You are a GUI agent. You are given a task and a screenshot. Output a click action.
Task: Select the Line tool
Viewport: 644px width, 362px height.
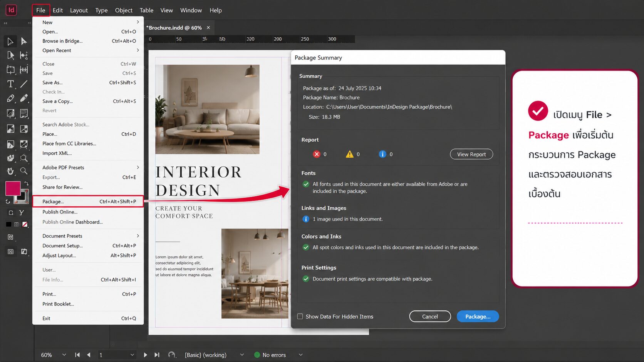[x=24, y=84]
